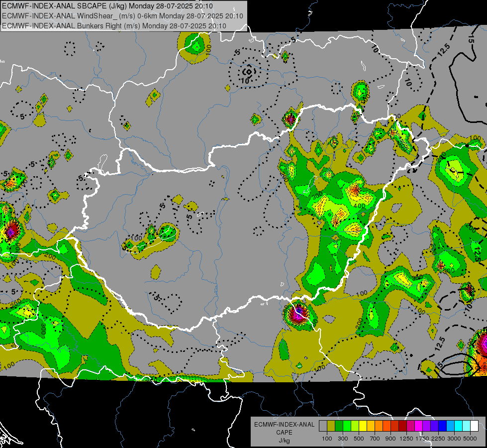Screen dimensions: 487x448
Task: Click the 1250 legend scale value
Action: click(406, 439)
